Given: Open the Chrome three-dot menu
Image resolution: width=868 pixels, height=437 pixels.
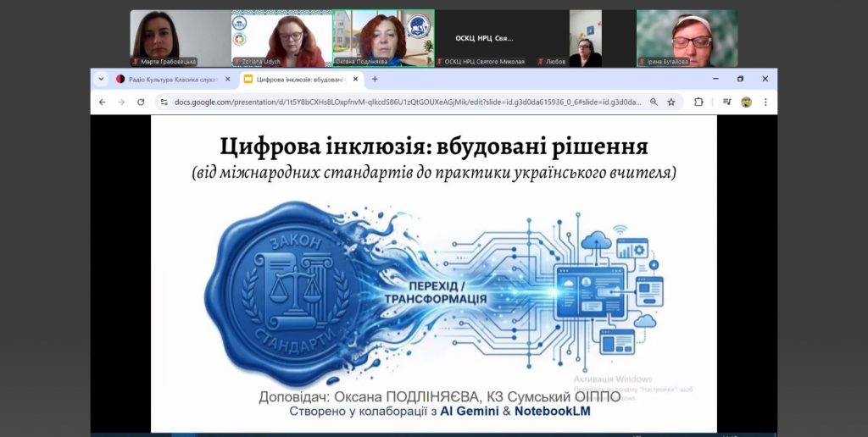Looking at the screenshot, I should pyautogui.click(x=765, y=102).
